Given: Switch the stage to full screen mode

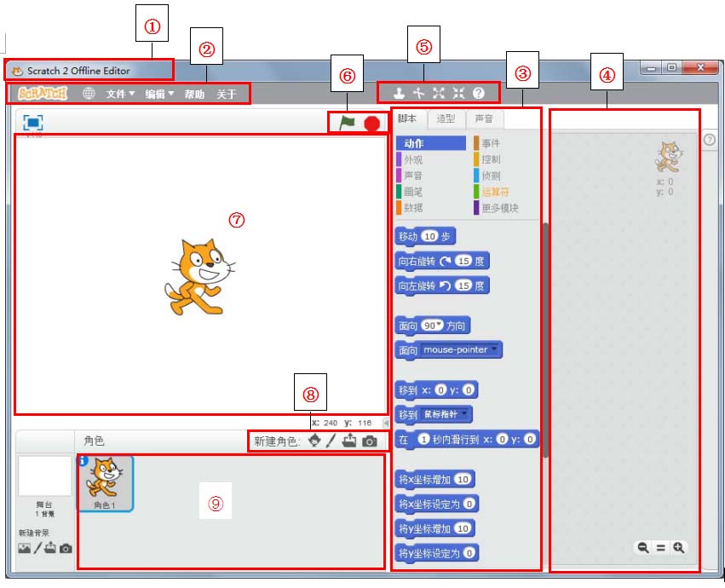Looking at the screenshot, I should tap(32, 123).
